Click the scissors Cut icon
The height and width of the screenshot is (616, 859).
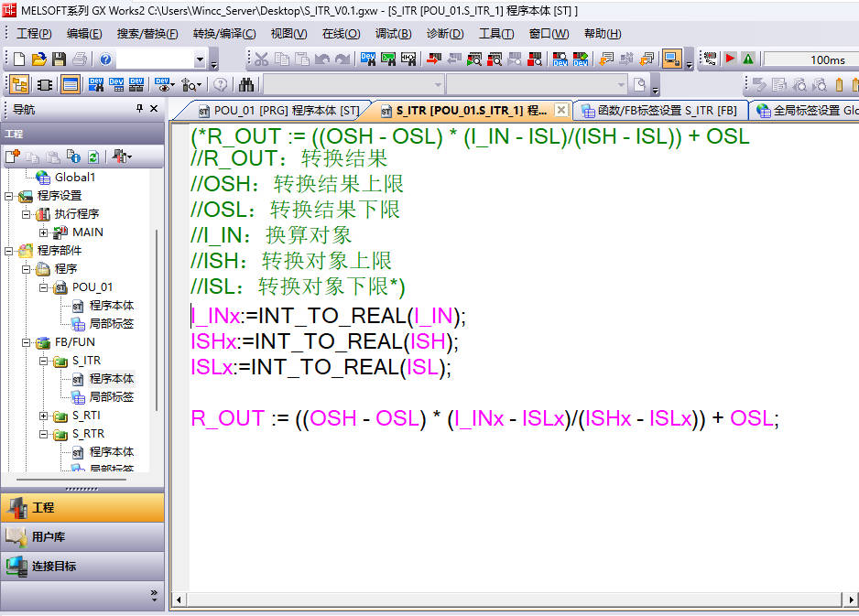click(x=262, y=59)
